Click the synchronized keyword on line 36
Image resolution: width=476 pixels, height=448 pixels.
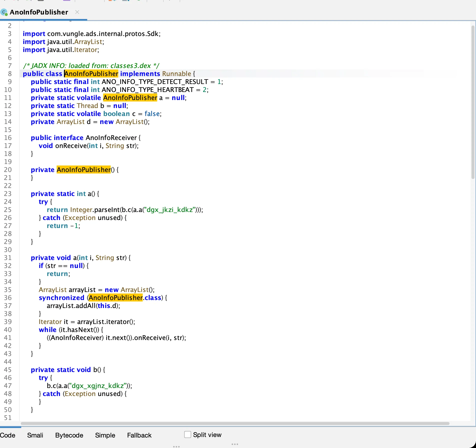[61, 298]
